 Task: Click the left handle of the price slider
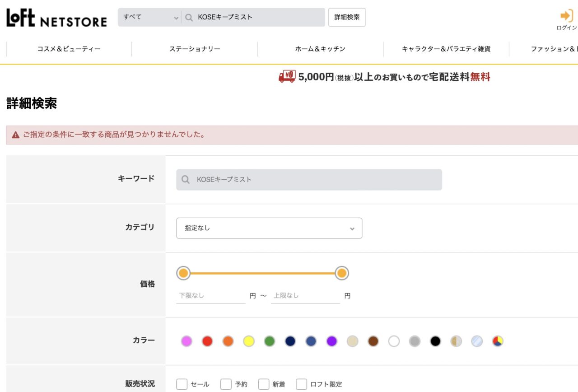[x=183, y=273]
